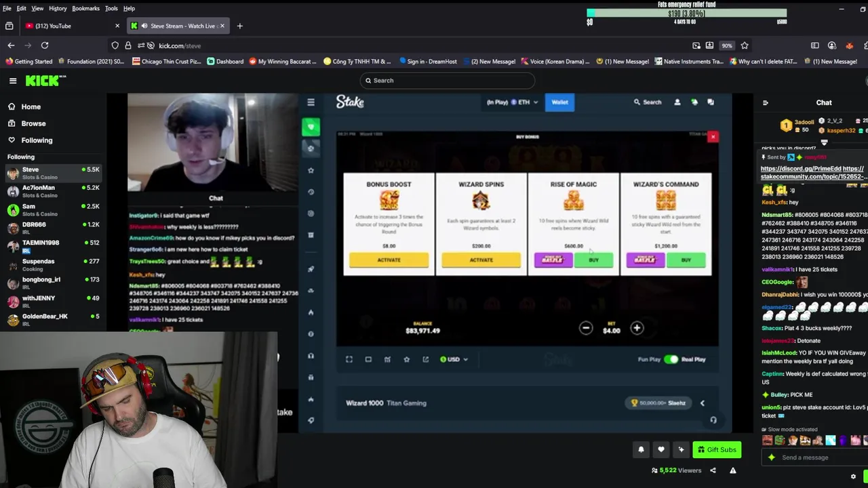Go to Kick Home
Image resolution: width=868 pixels, height=488 pixels.
[x=24, y=107]
